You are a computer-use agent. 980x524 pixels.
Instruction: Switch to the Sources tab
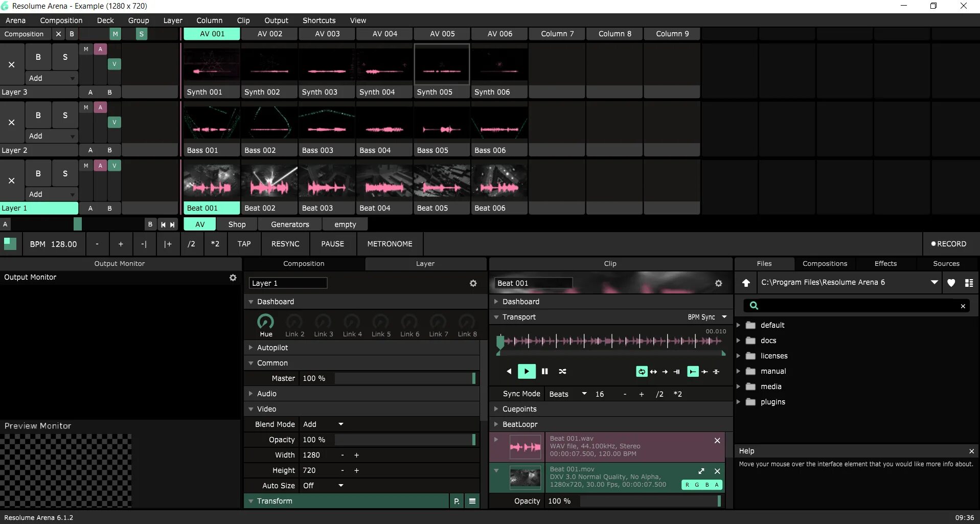(946, 264)
